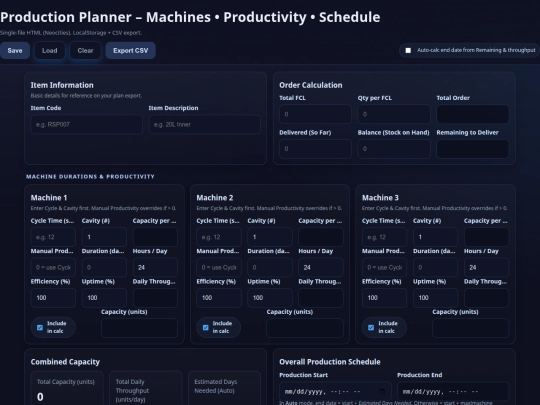Screen dimensions: 540x405
Task: Click Machine 3 Uptime (%) input
Action: pos(435,298)
